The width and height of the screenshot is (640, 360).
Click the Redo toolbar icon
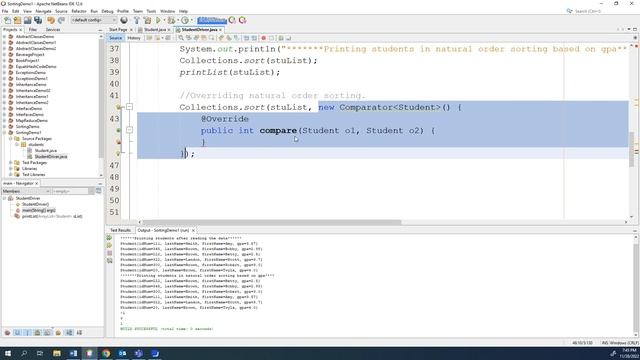[61, 20]
